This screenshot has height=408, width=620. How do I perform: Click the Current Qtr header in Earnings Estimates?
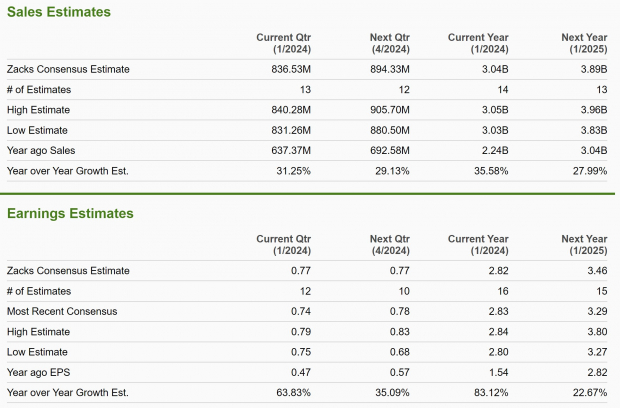[x=288, y=245]
